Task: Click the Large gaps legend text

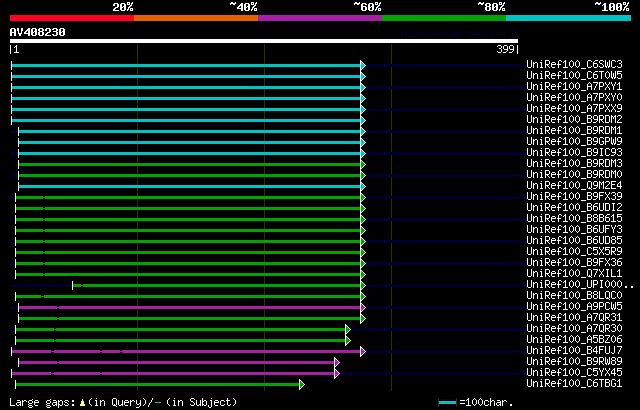Action: 123,403
